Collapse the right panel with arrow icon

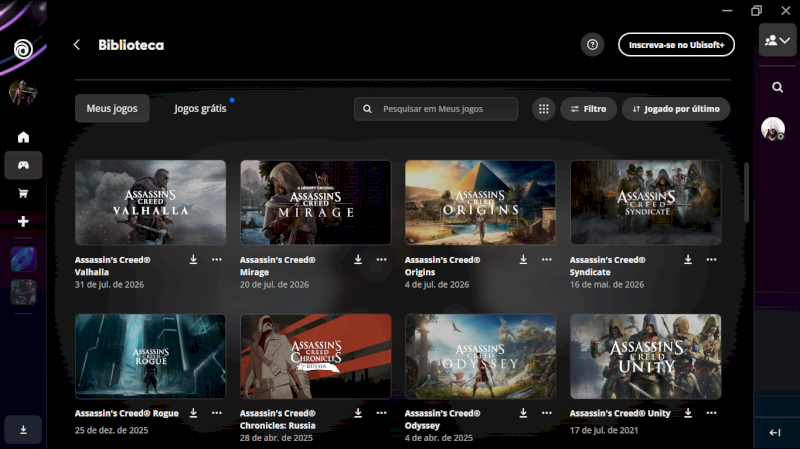[x=774, y=433]
